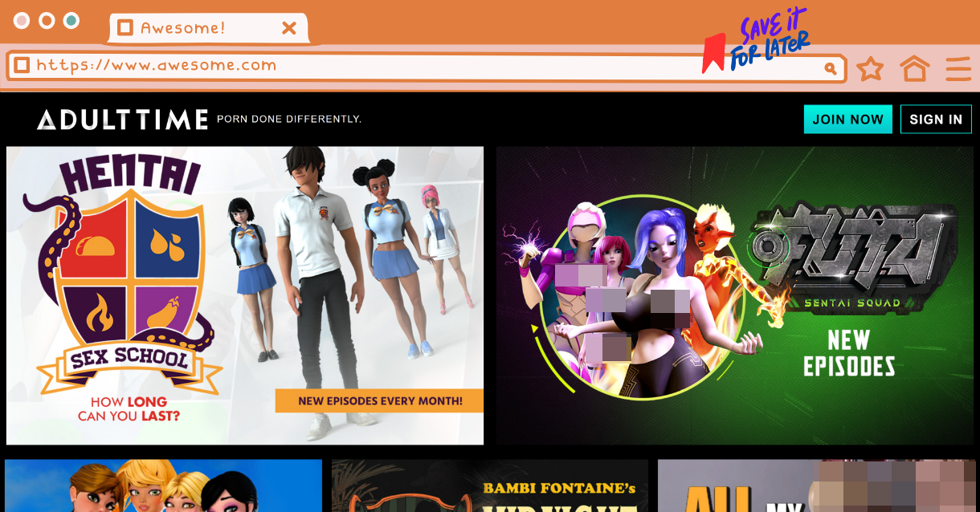Screen dimensions: 980x512
Task: Click the favicon on the Awesome! tab
Action: click(125, 28)
